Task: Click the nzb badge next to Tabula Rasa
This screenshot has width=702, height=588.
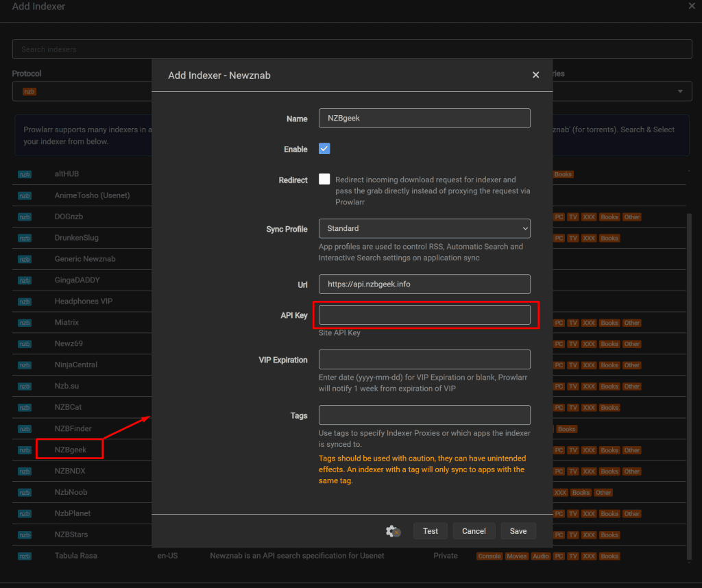Action: click(x=25, y=556)
